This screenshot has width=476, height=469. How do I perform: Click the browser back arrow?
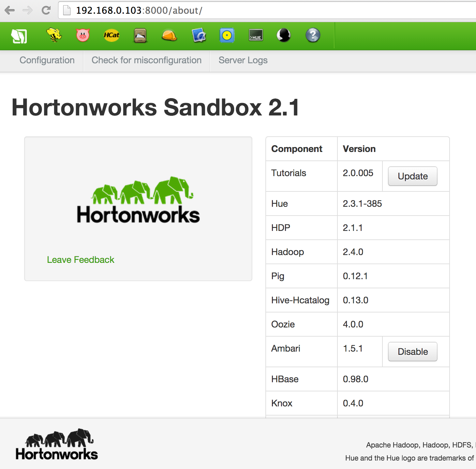10,10
